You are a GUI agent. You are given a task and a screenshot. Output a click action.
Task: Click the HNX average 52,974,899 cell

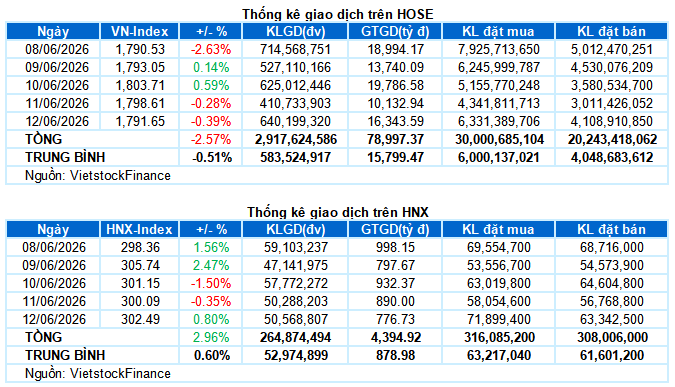coord(296,356)
